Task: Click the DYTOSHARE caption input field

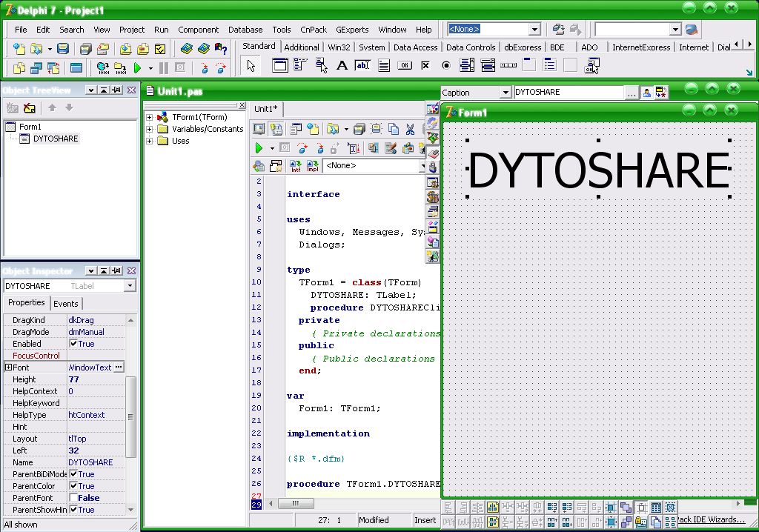Action: 569,92
